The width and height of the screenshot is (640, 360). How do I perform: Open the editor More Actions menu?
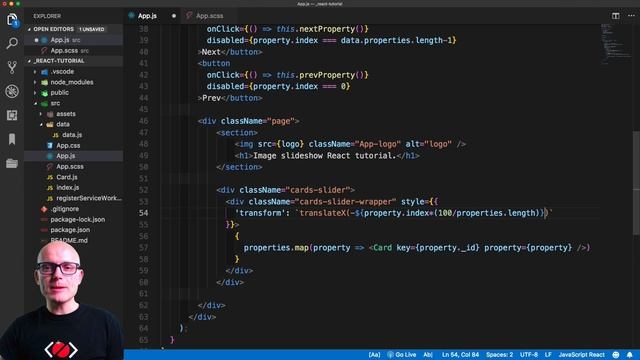click(631, 16)
